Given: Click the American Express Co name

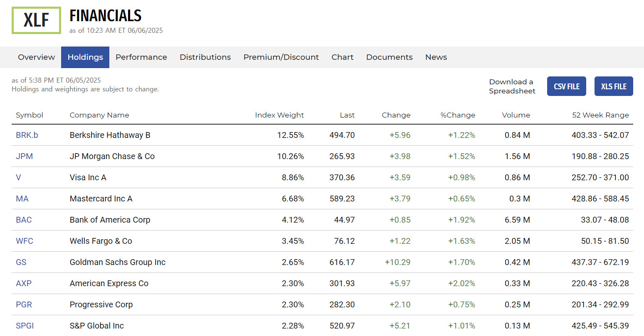Looking at the screenshot, I should [109, 284].
